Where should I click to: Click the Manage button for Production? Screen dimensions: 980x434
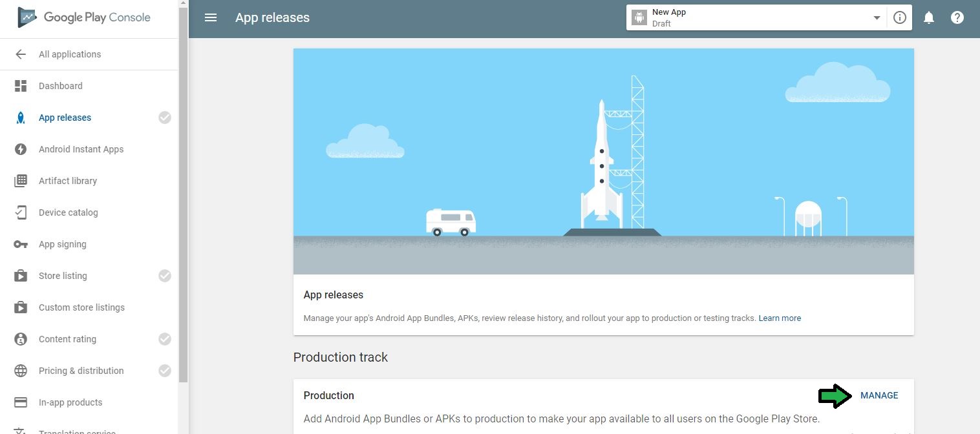(879, 395)
